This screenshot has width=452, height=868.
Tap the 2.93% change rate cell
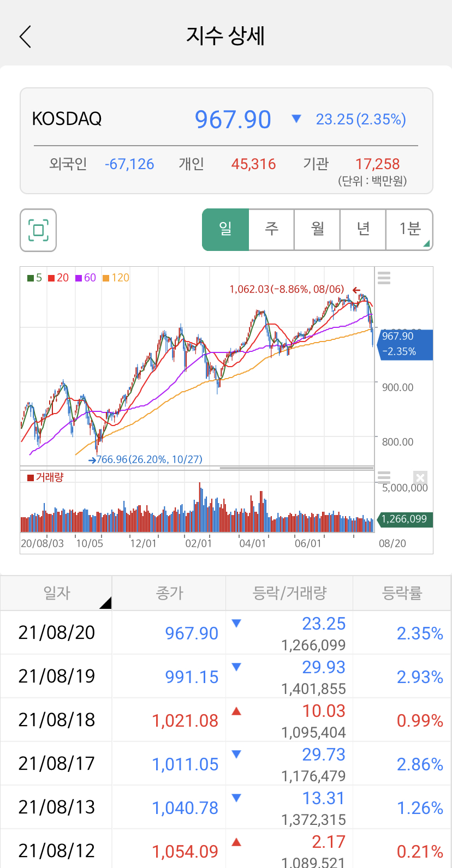[x=420, y=677]
